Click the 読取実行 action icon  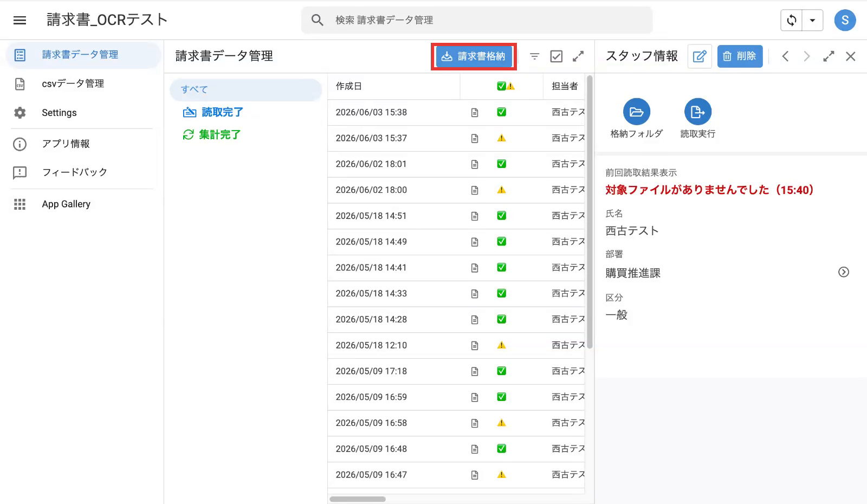point(698,112)
